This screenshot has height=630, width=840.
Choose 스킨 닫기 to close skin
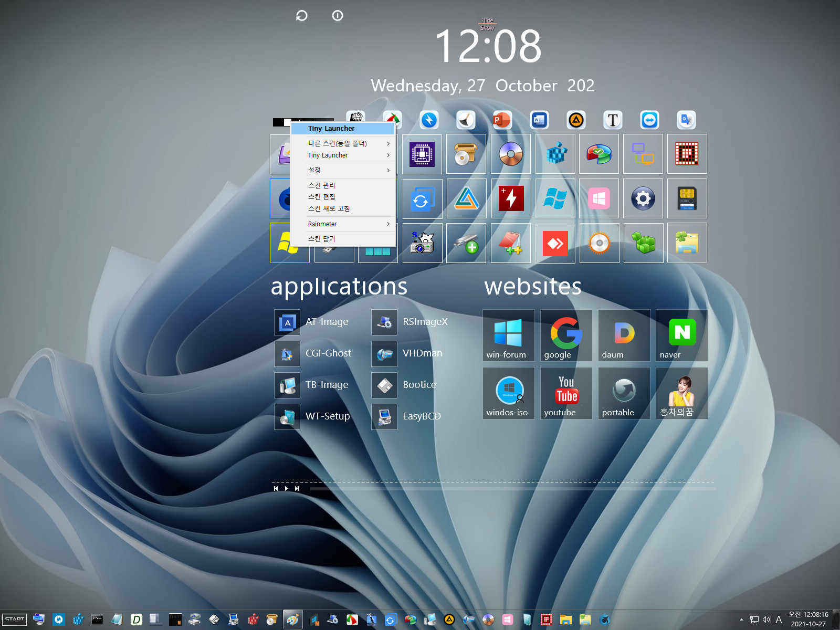click(343, 239)
